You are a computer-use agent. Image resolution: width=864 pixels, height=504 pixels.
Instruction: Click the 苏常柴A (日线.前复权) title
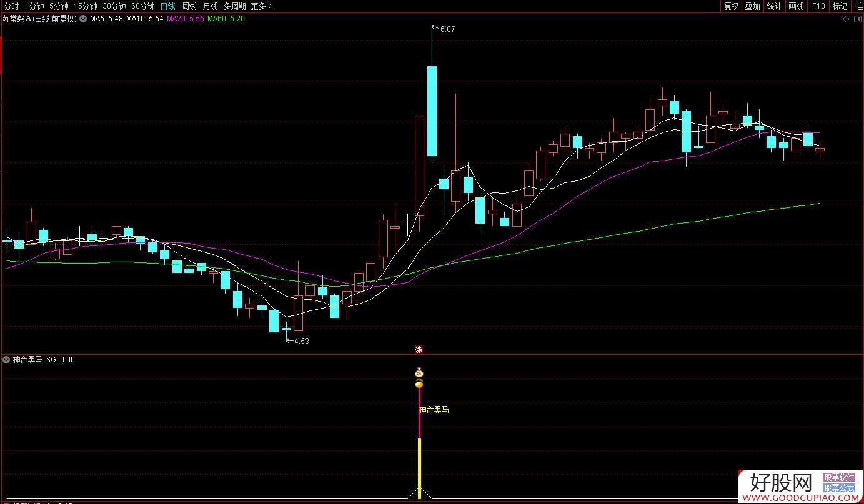click(x=39, y=19)
